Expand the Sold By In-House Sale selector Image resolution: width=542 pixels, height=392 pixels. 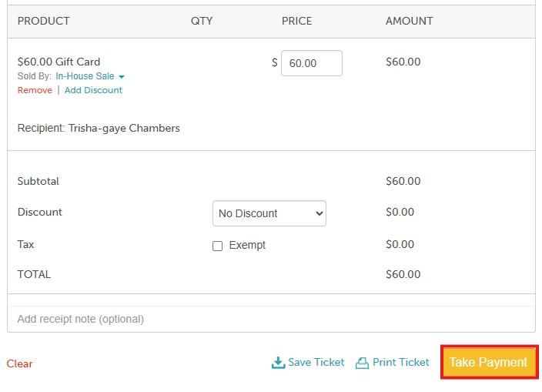click(85, 76)
